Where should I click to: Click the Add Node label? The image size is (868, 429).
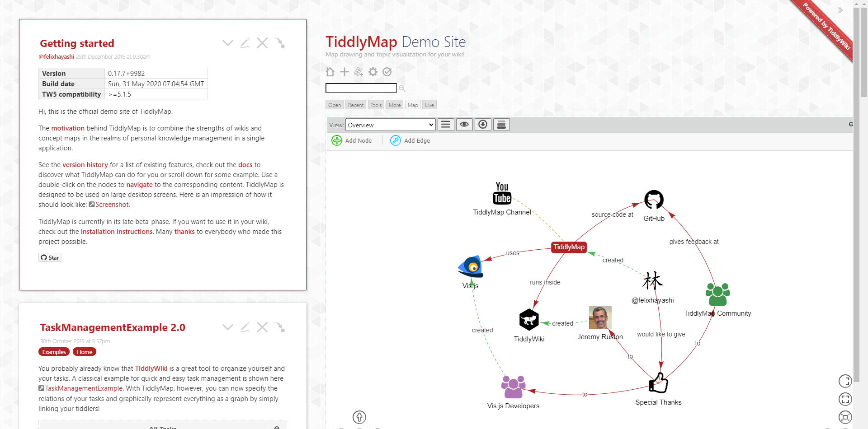pyautogui.click(x=359, y=141)
